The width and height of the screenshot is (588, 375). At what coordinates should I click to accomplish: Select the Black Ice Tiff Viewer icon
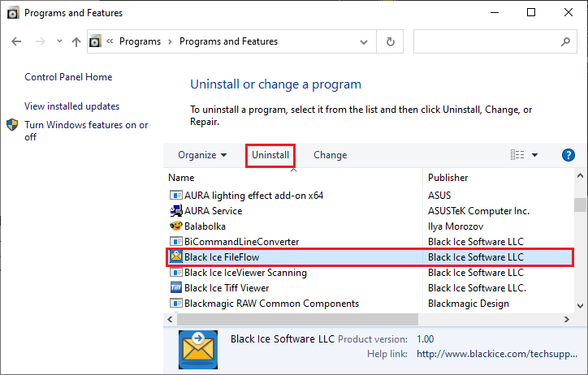175,287
